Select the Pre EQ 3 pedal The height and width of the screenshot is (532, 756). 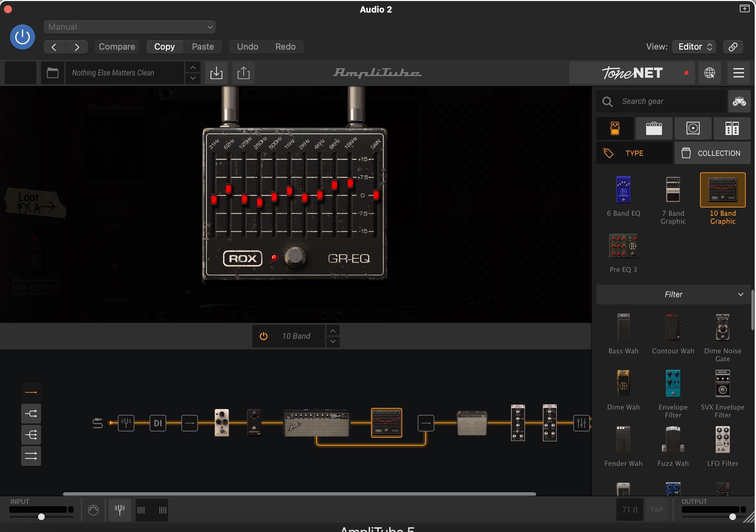(623, 253)
